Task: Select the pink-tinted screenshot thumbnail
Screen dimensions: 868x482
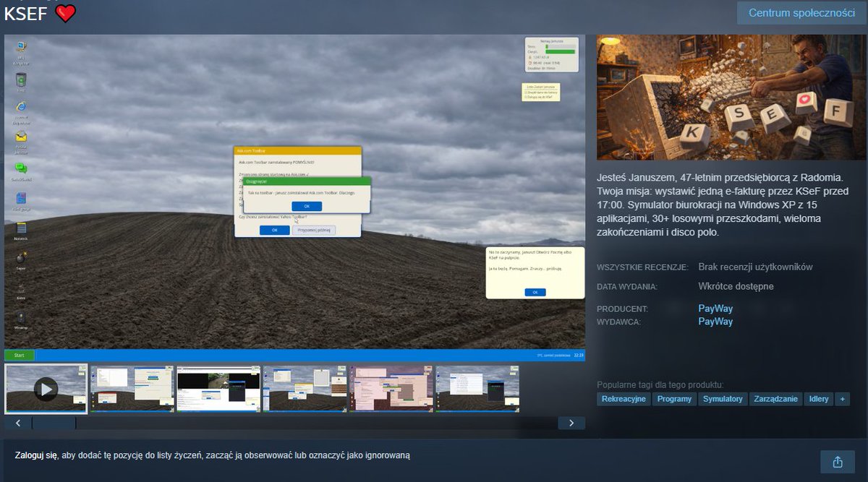Action: point(391,389)
